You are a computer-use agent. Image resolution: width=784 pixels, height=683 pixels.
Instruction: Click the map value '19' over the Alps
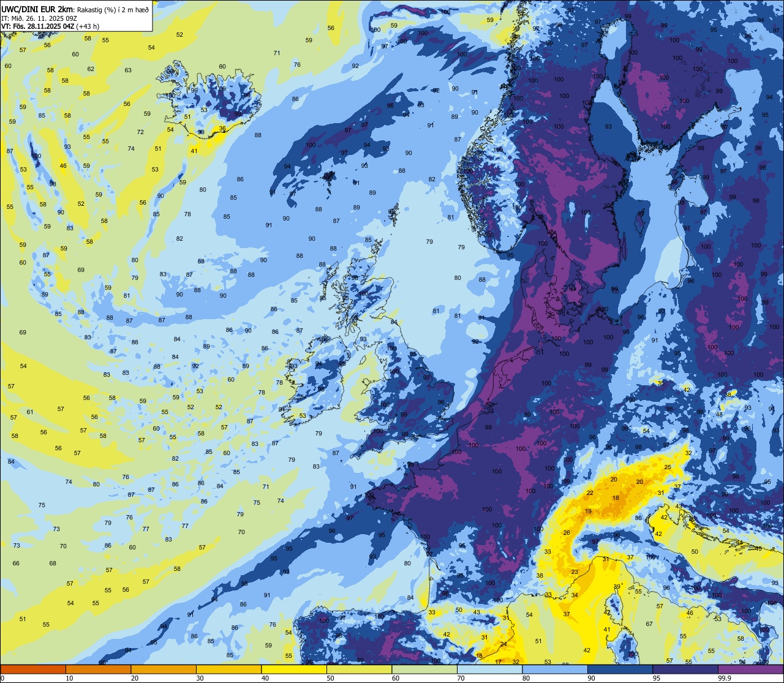click(588, 511)
